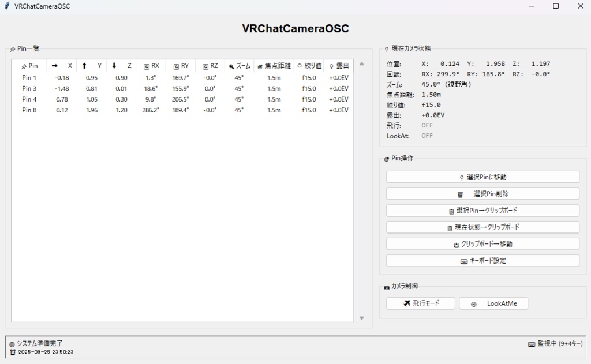591x364 pixels.
Task: Click the eye icon on LookAtMe
Action: [474, 304]
